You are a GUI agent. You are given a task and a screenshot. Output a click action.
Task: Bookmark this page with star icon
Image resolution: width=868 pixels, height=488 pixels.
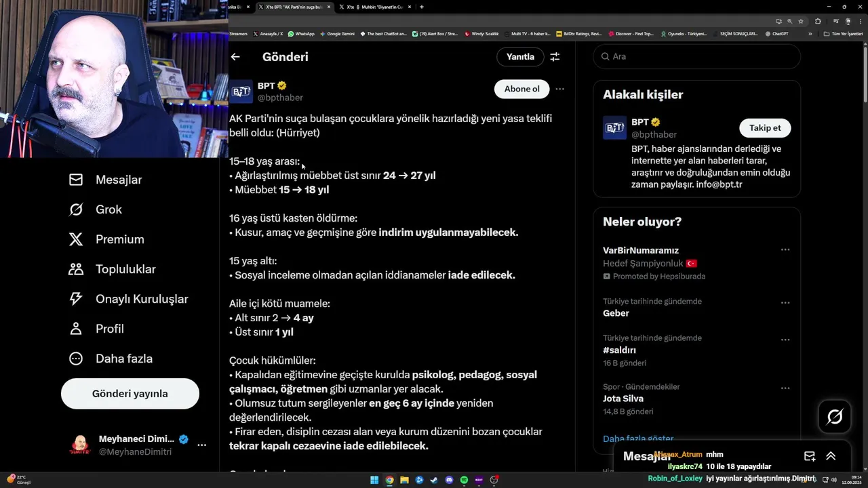point(800,21)
